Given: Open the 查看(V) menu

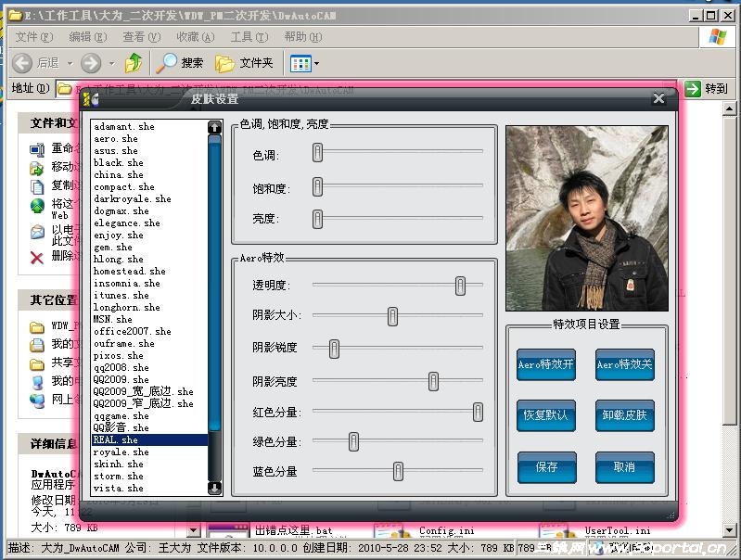Looking at the screenshot, I should pyautogui.click(x=142, y=37).
